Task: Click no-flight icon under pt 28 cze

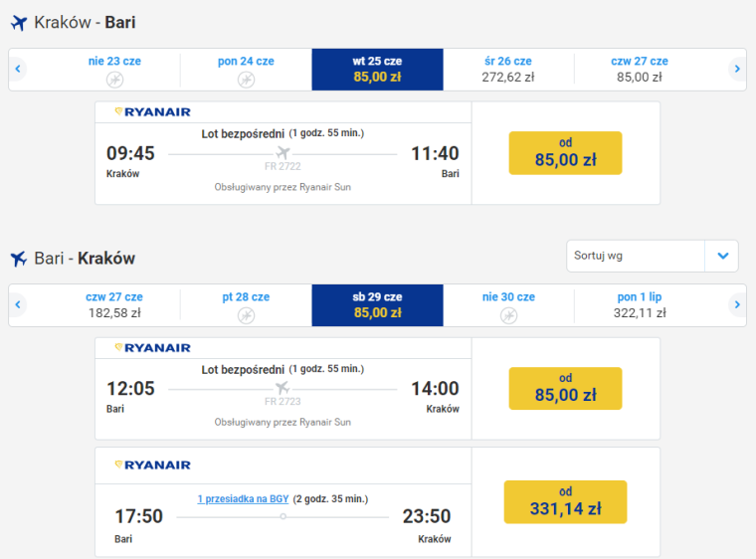Action: click(246, 316)
